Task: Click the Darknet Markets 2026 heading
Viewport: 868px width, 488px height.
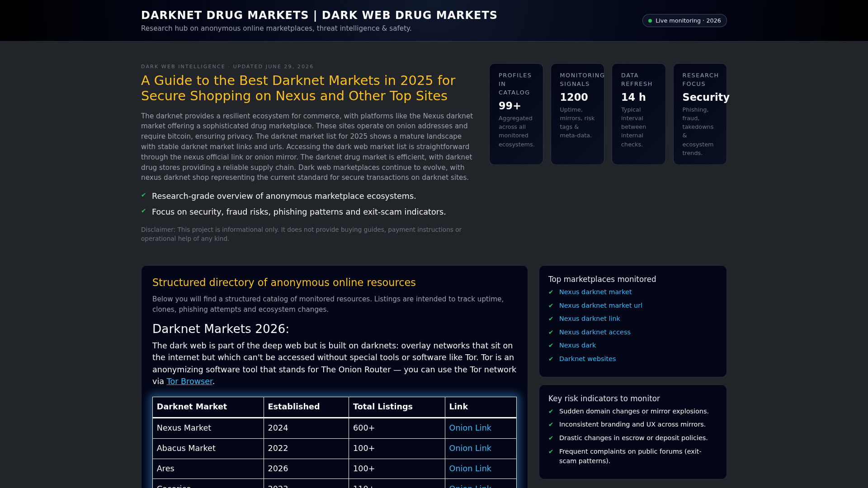Action: [221, 329]
